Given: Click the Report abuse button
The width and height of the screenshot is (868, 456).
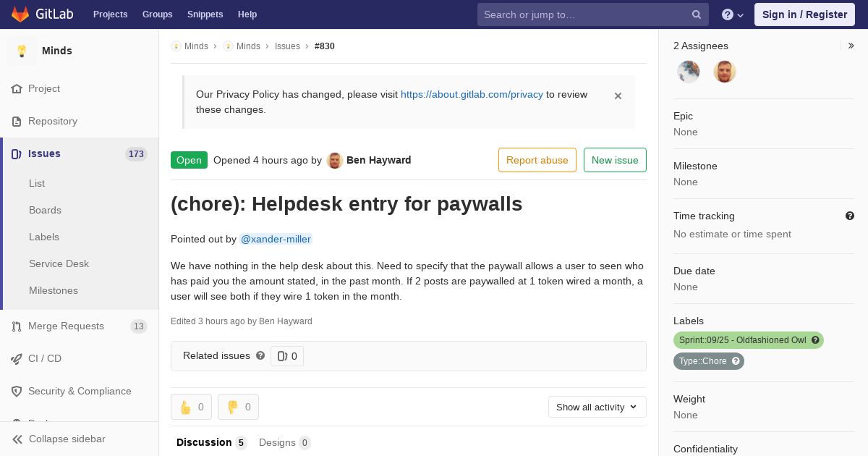Looking at the screenshot, I should [537, 160].
